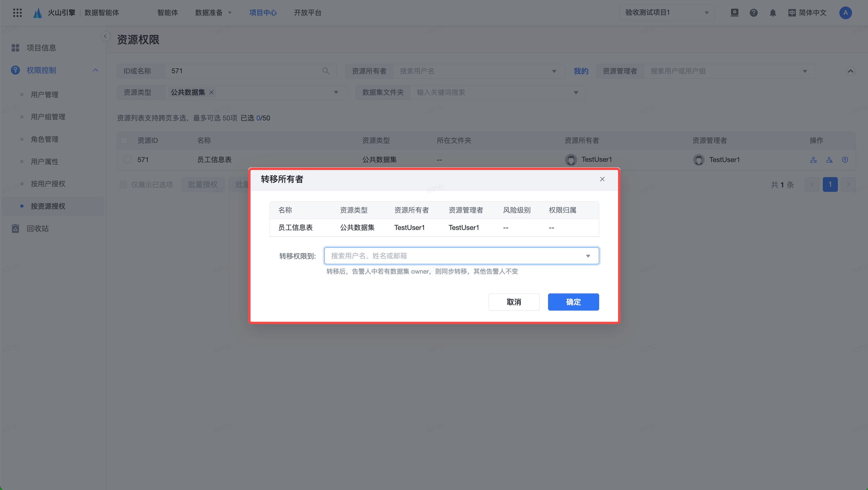The image size is (868, 490).
Task: Click the Confirm (确定) button
Action: click(573, 302)
